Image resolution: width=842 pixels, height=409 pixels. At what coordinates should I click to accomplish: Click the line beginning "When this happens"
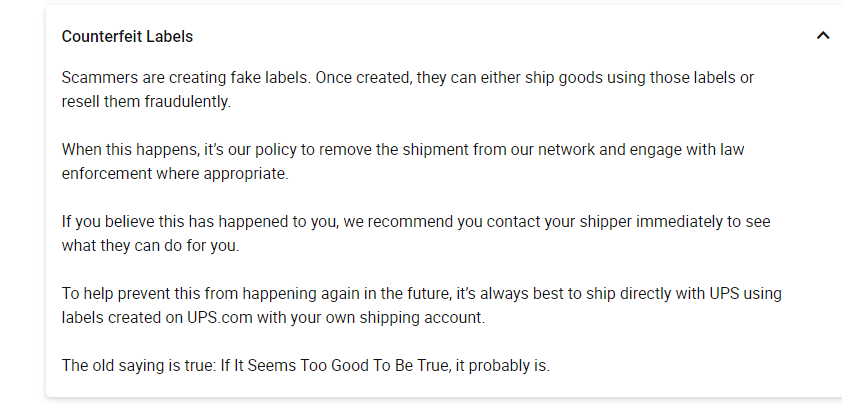click(x=403, y=149)
